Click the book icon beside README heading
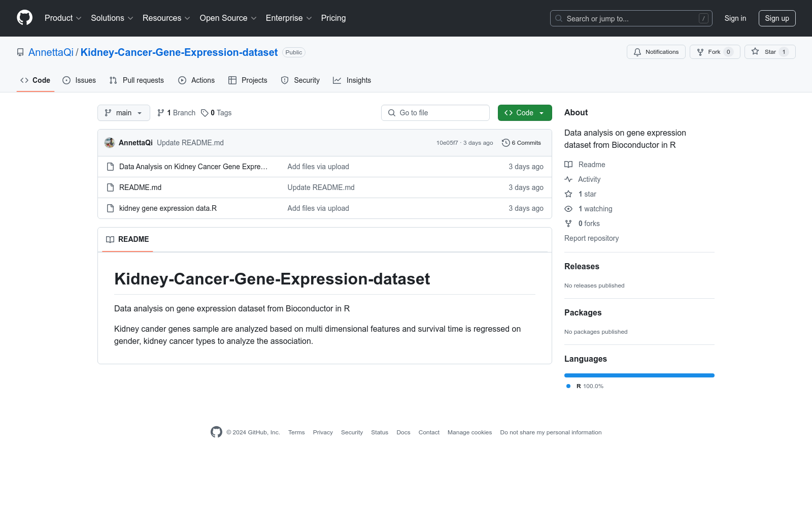Screen dimensions: 812x508 tap(110, 239)
